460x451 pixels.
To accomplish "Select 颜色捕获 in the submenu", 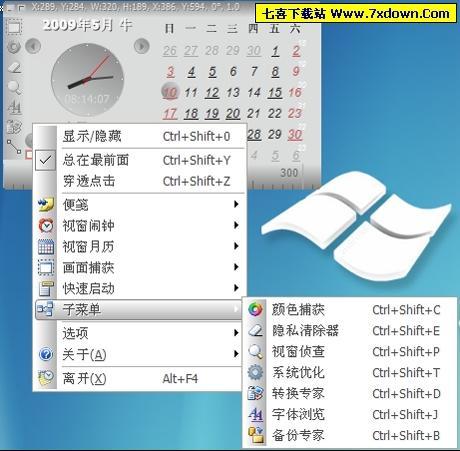I will (350, 310).
